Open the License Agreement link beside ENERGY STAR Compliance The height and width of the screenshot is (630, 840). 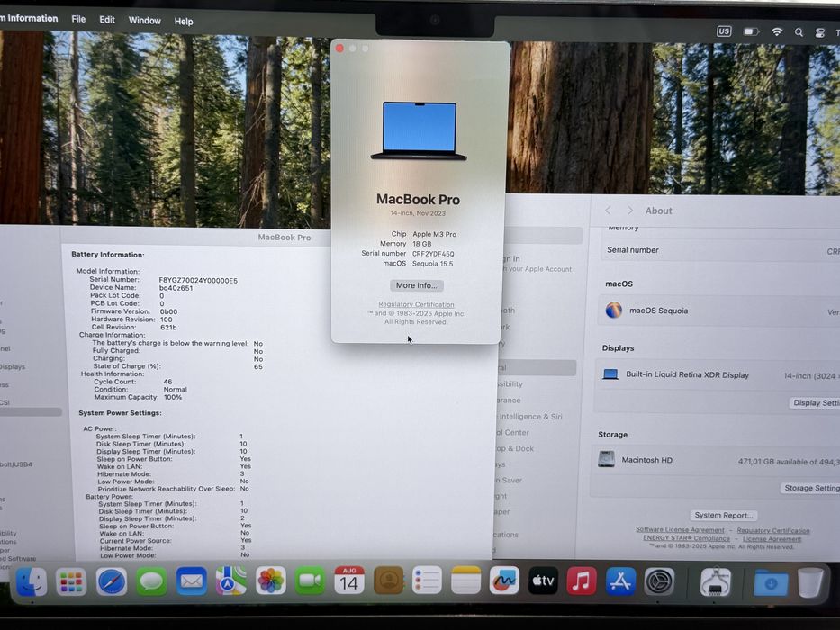pyautogui.click(x=772, y=539)
